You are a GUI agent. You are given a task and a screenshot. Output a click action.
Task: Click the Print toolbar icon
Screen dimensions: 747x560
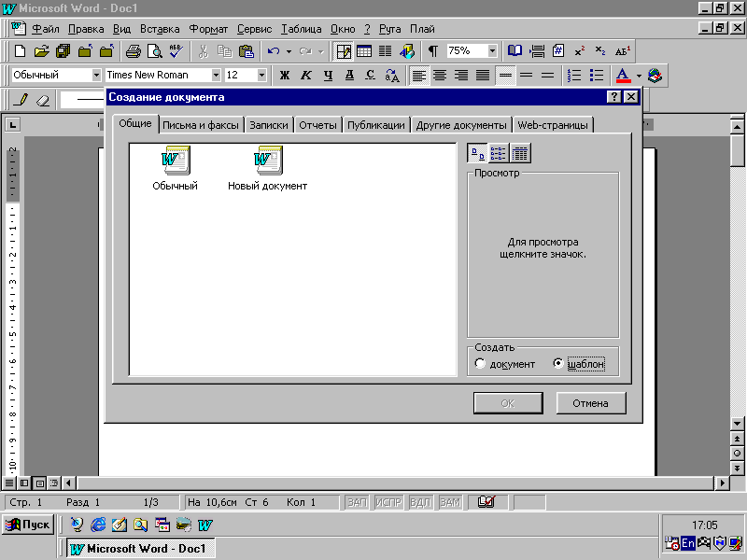pyautogui.click(x=133, y=51)
